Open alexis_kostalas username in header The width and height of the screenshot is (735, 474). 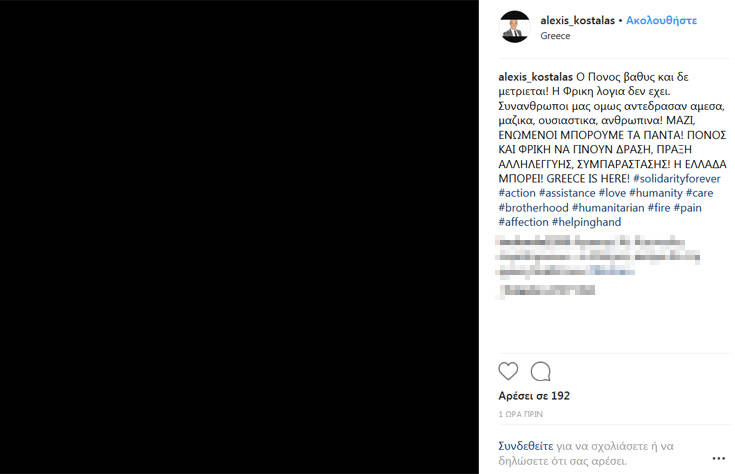578,21
